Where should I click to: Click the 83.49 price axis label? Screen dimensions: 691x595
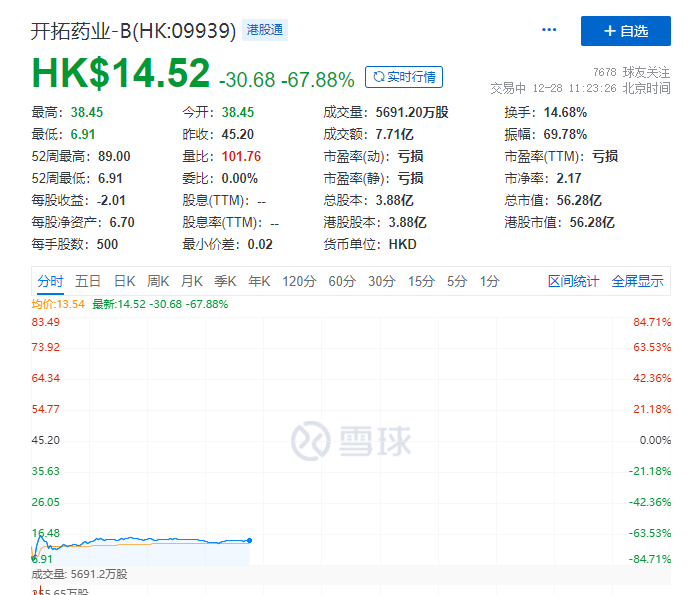pos(45,322)
